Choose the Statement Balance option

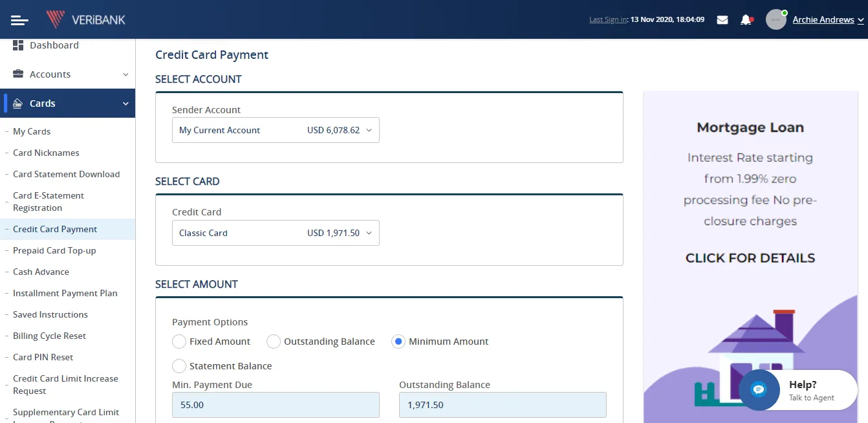coord(179,366)
